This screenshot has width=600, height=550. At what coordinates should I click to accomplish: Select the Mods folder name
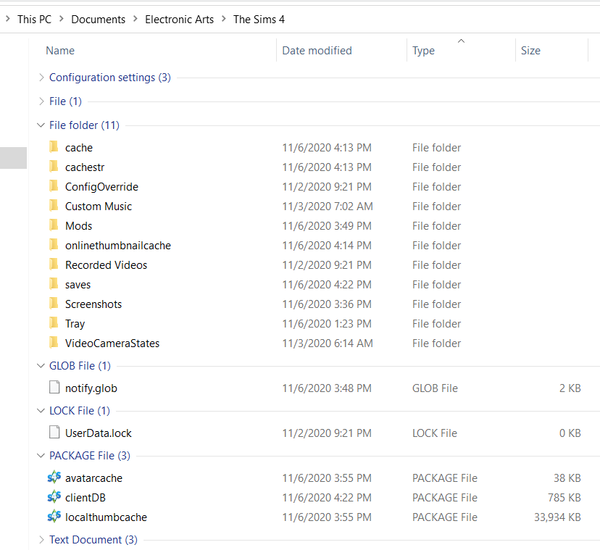[78, 226]
